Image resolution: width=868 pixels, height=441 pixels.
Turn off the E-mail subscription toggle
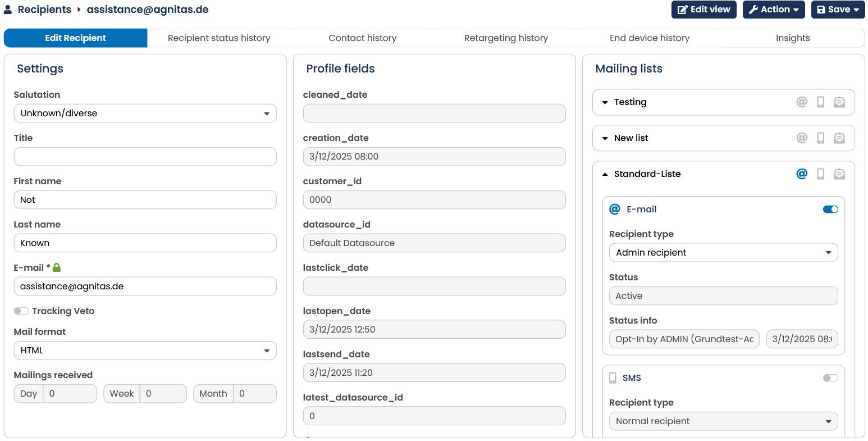click(830, 210)
